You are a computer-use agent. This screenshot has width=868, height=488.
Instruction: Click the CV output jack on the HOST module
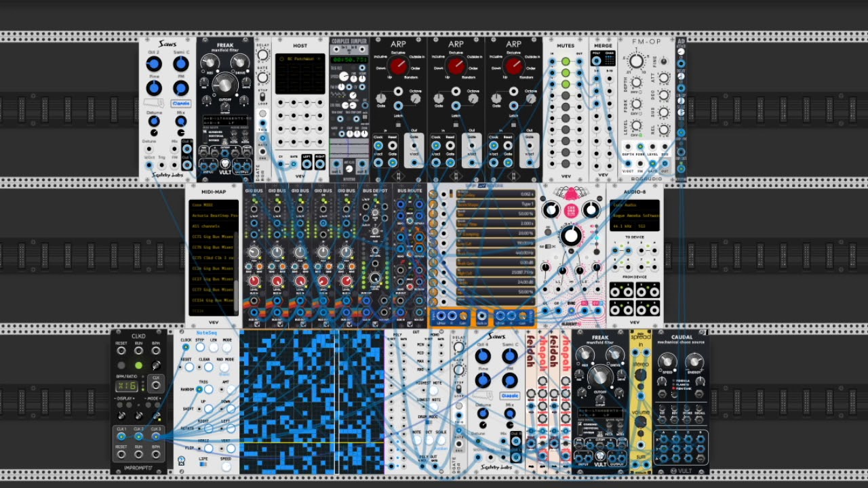click(x=281, y=164)
